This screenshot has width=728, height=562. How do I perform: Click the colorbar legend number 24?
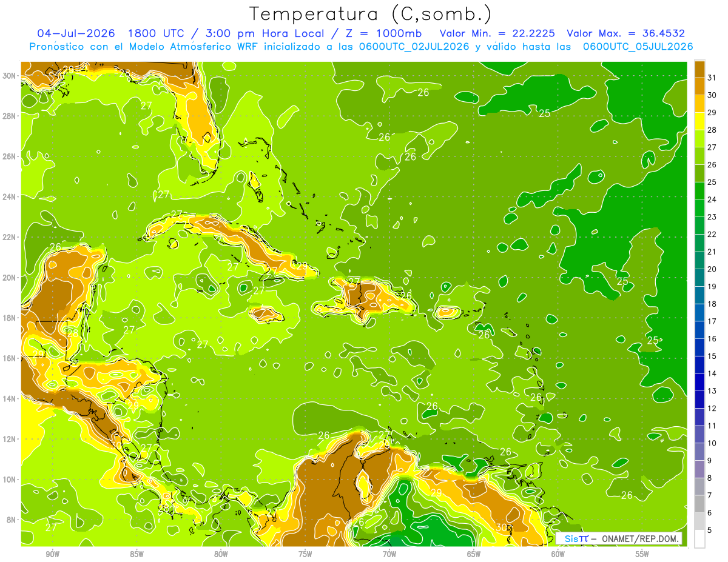pos(712,199)
